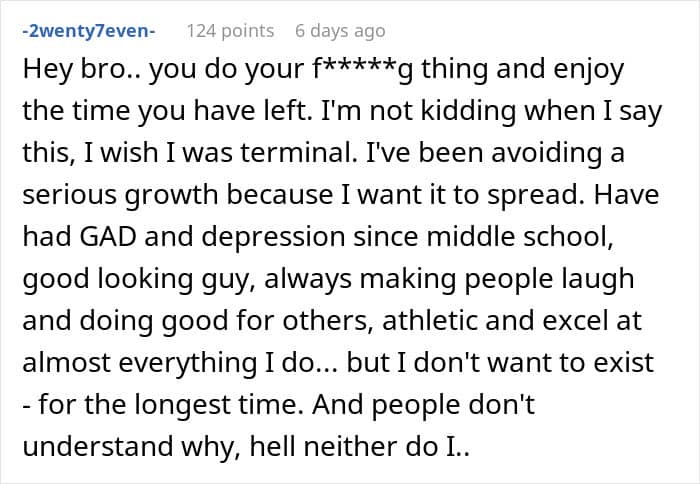
Task: Click the word GAD in the comment
Action: click(108, 236)
